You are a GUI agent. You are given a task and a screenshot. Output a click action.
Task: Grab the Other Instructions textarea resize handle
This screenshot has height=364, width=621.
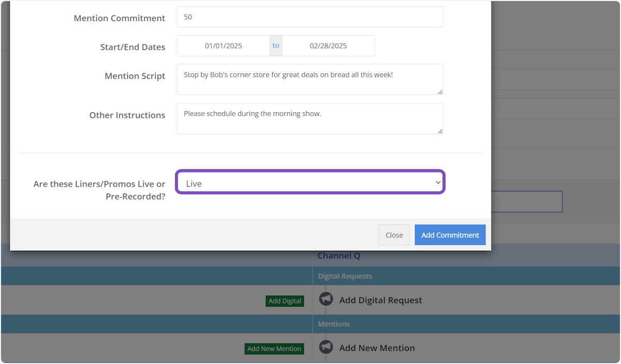pyautogui.click(x=440, y=131)
